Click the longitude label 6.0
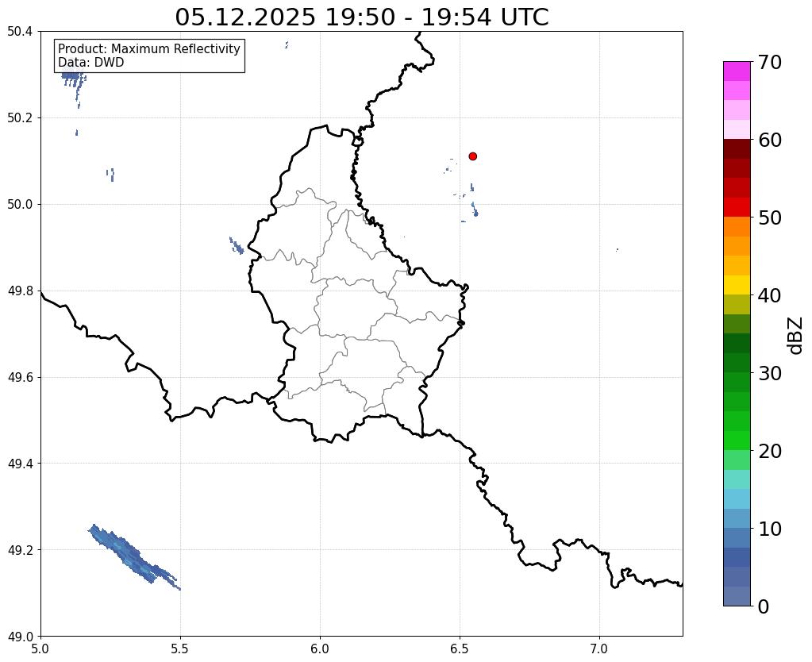812x662 pixels. [320, 649]
